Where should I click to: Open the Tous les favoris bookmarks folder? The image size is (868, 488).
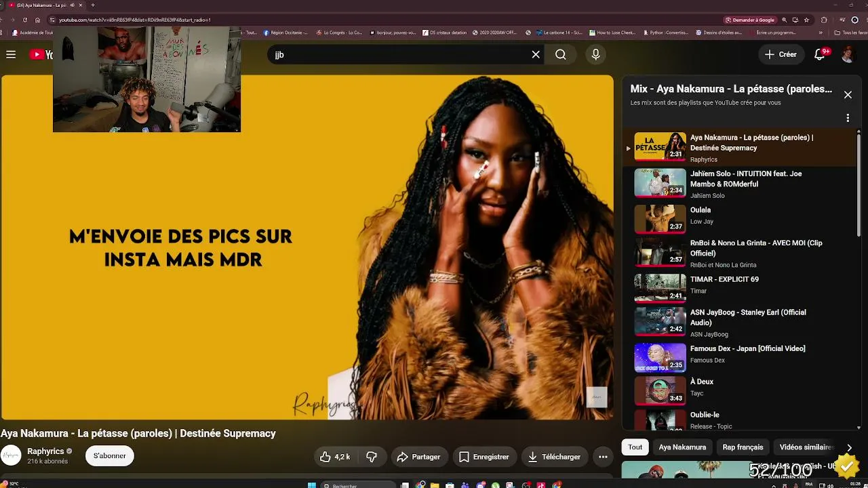851,33
